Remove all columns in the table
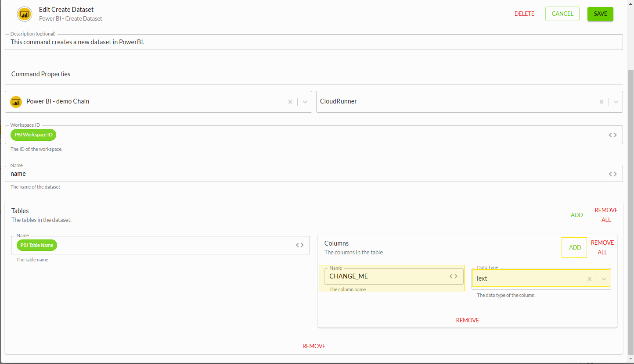 tap(602, 247)
